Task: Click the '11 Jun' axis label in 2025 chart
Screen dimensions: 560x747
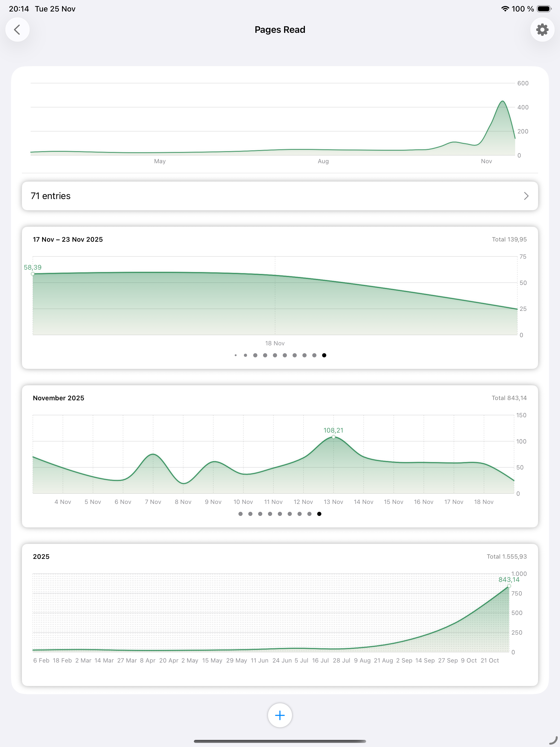Action: [x=259, y=661]
